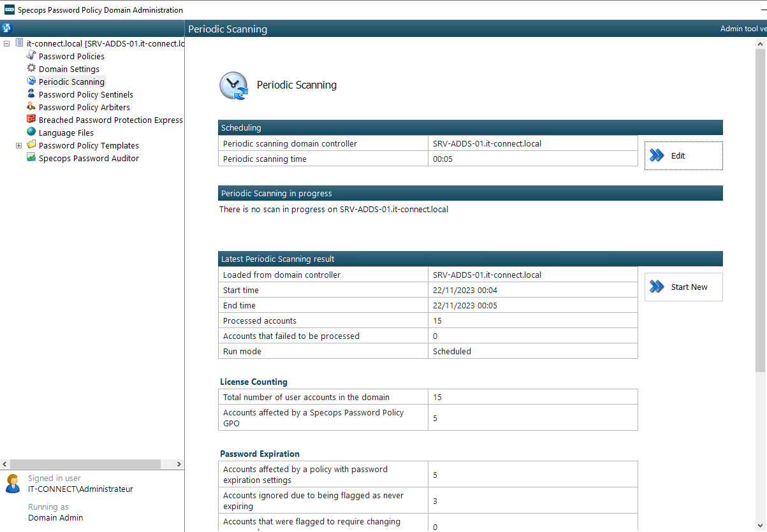767x532 pixels.
Task: Click the Domain Admin role text
Action: 55,517
